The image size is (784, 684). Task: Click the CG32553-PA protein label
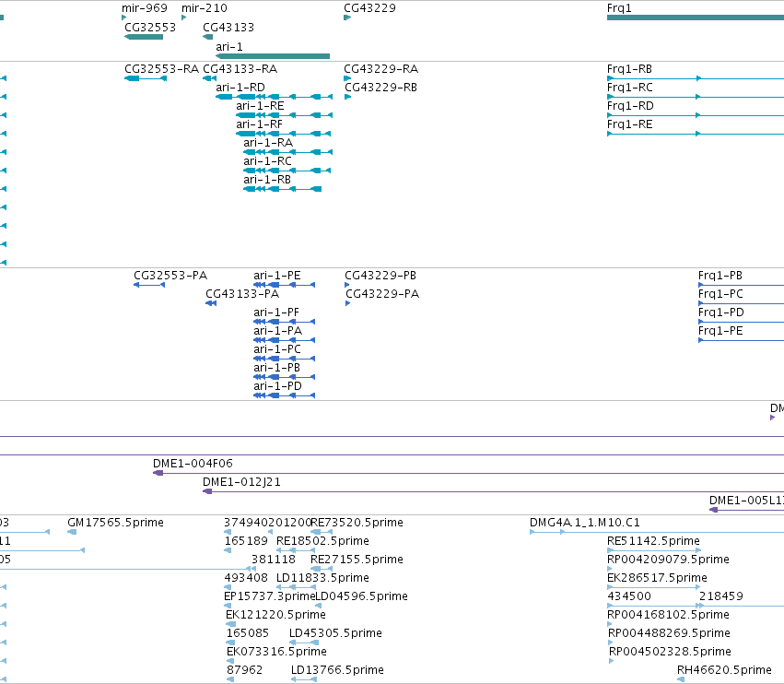[x=170, y=276]
